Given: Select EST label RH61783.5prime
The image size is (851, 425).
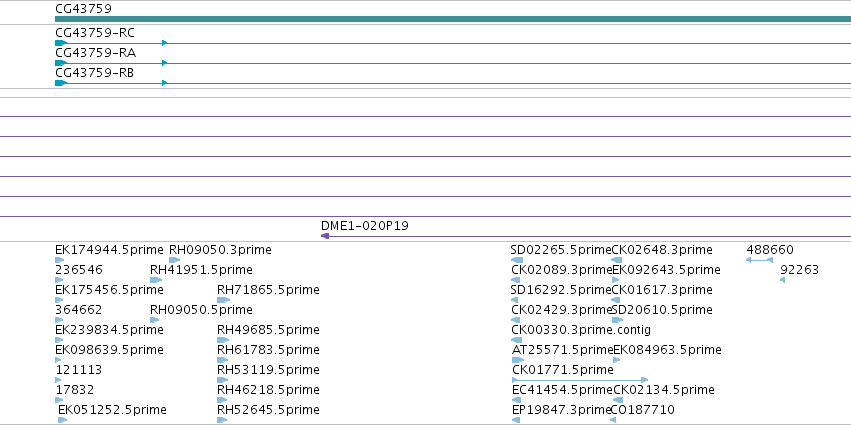Looking at the screenshot, I should pyautogui.click(x=268, y=350).
